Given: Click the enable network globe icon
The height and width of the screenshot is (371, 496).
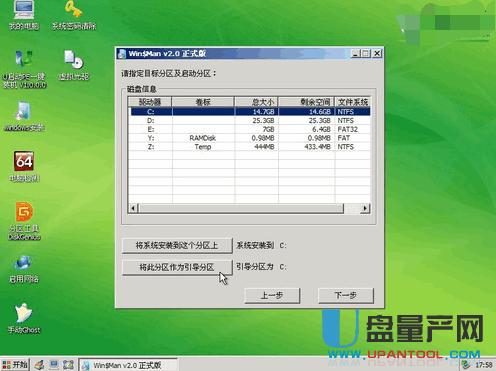Looking at the screenshot, I should pyautogui.click(x=24, y=269).
